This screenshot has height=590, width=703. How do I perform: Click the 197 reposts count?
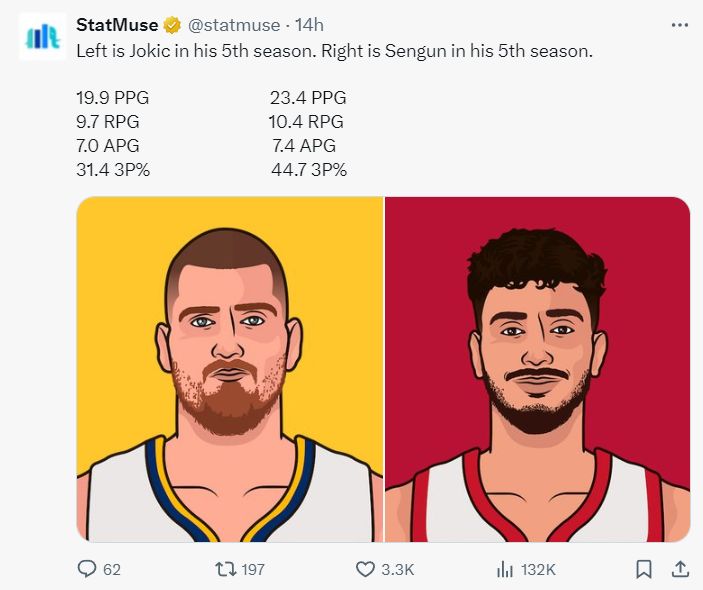[x=253, y=569]
